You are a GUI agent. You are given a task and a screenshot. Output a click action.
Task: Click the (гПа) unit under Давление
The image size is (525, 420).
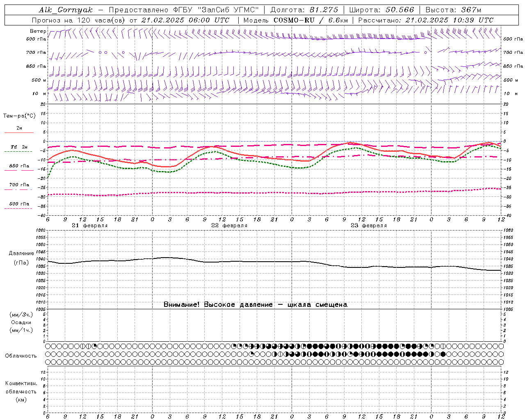click(21, 262)
